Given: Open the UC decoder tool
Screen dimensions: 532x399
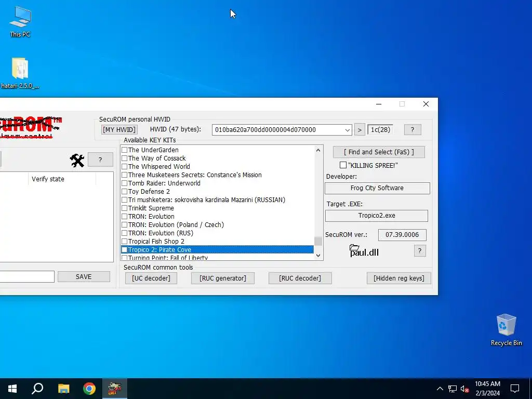Looking at the screenshot, I should pyautogui.click(x=151, y=278).
